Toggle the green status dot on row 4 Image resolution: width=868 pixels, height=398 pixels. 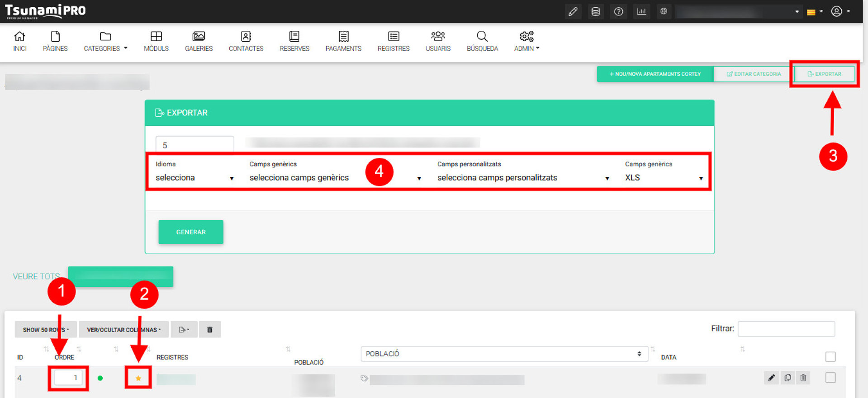coord(100,378)
